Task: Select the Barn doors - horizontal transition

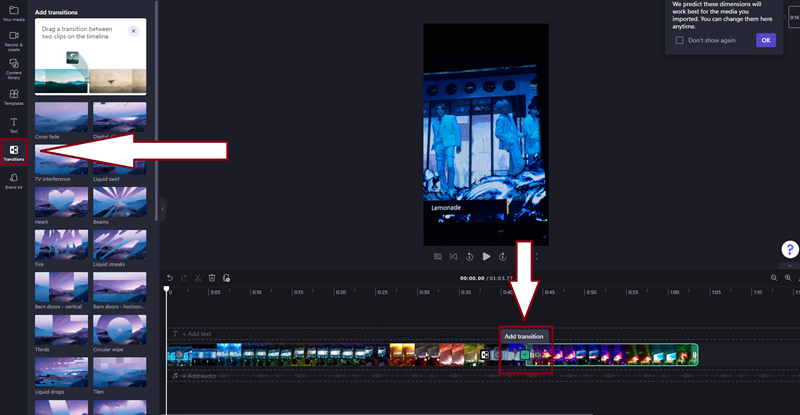Action: point(119,287)
